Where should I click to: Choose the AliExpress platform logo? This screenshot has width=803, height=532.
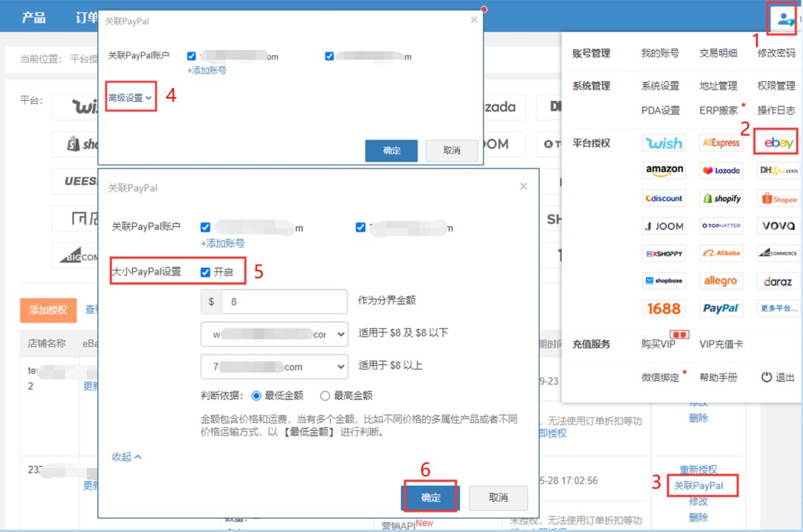pos(721,143)
